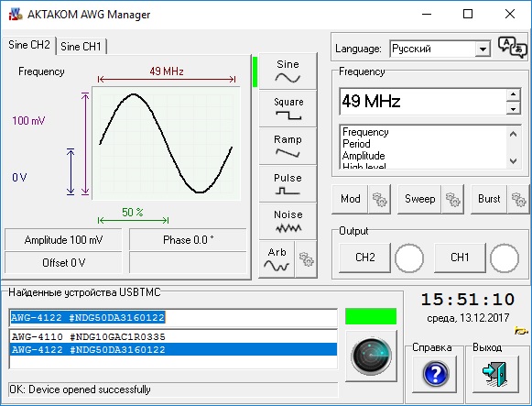The height and width of the screenshot is (406, 532).
Task: Select the Ramp waveform button
Action: [x=288, y=147]
